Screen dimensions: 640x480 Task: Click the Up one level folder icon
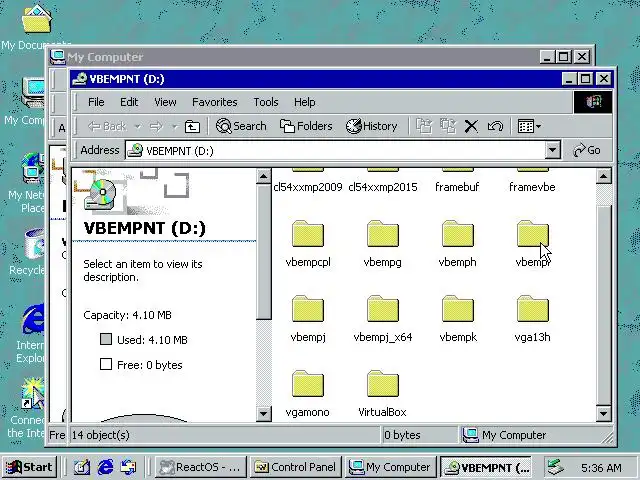click(192, 127)
